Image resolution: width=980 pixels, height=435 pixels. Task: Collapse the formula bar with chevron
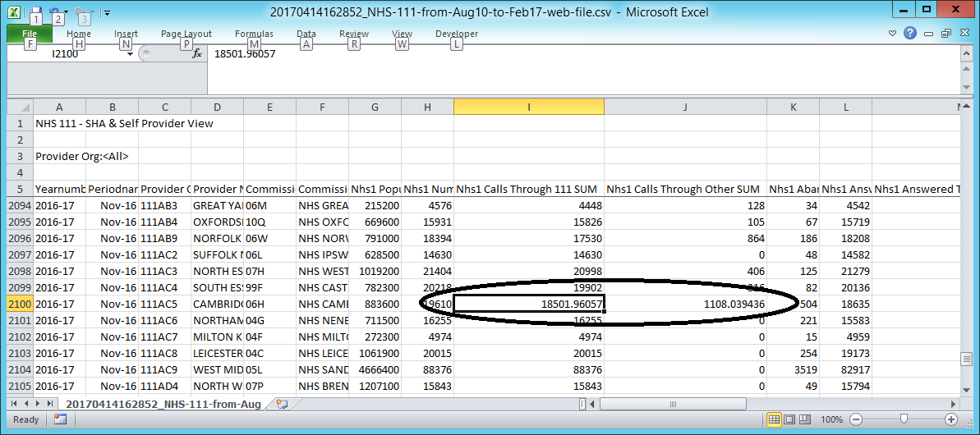click(x=968, y=53)
